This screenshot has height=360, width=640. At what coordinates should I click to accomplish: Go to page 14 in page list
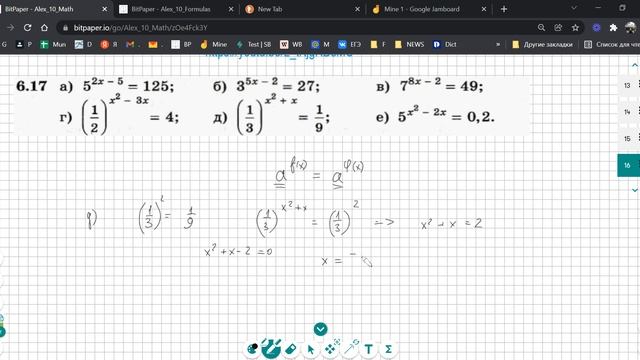[x=628, y=112]
